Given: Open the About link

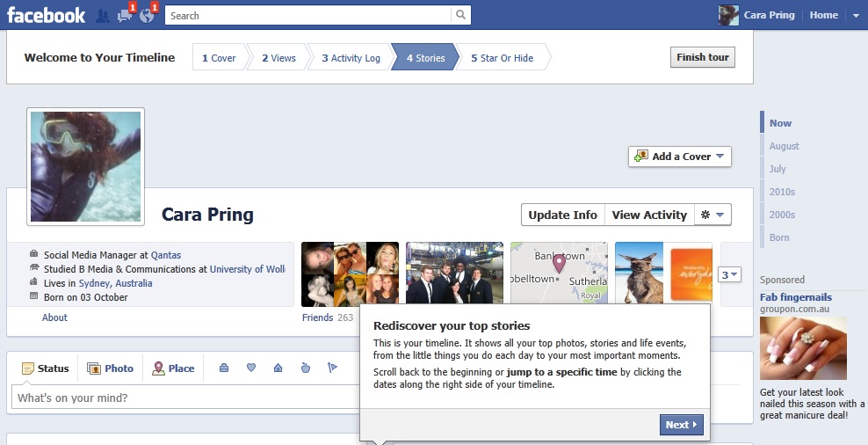Looking at the screenshot, I should tap(54, 317).
